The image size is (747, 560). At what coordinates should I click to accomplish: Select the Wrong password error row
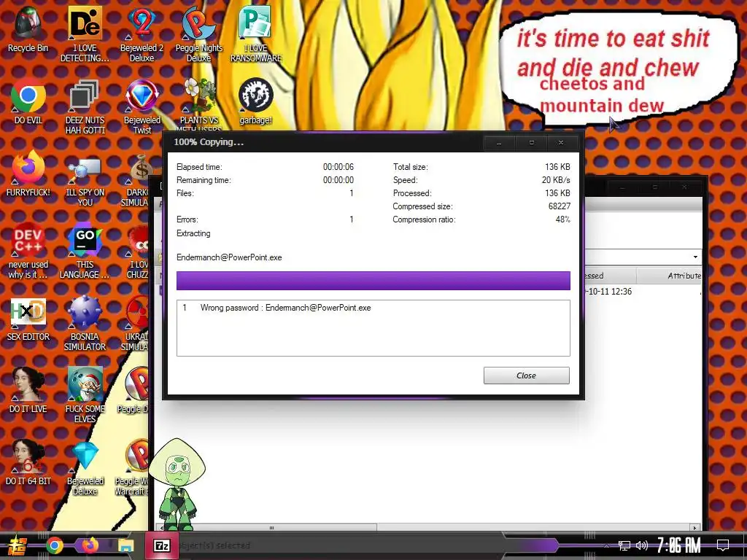click(x=373, y=308)
